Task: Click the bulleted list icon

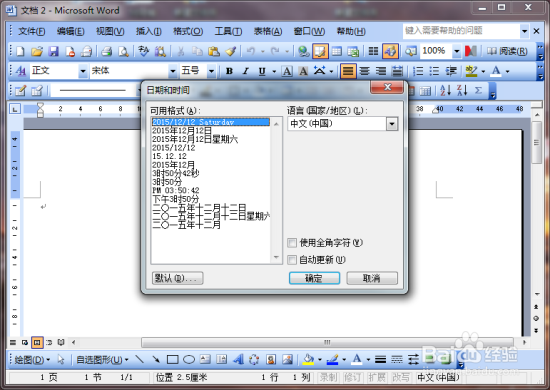Action: click(x=434, y=71)
